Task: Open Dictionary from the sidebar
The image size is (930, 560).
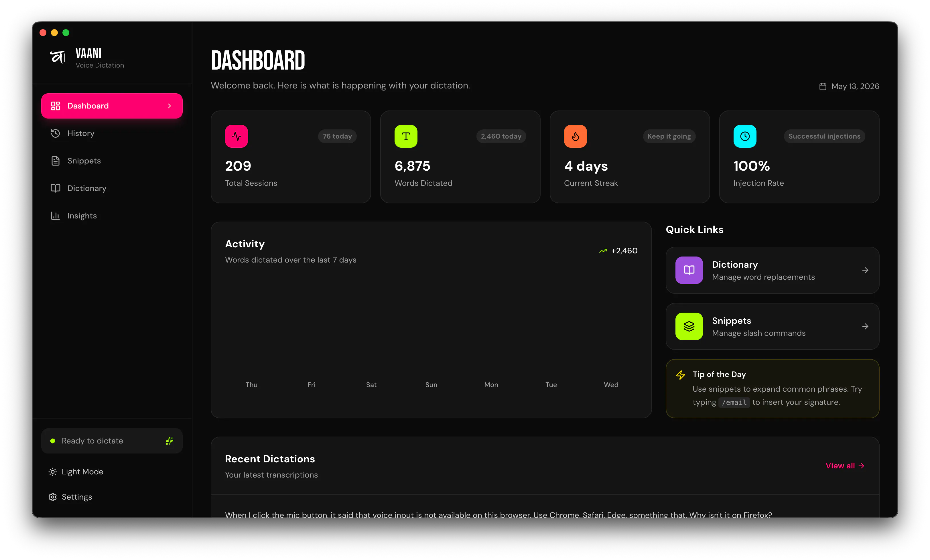Action: coord(112,188)
